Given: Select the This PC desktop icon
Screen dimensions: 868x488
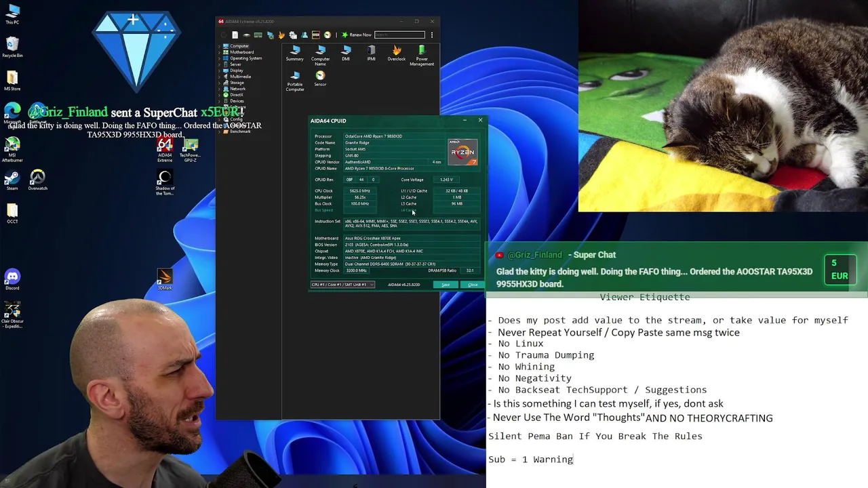Looking at the screenshot, I should 12,15.
